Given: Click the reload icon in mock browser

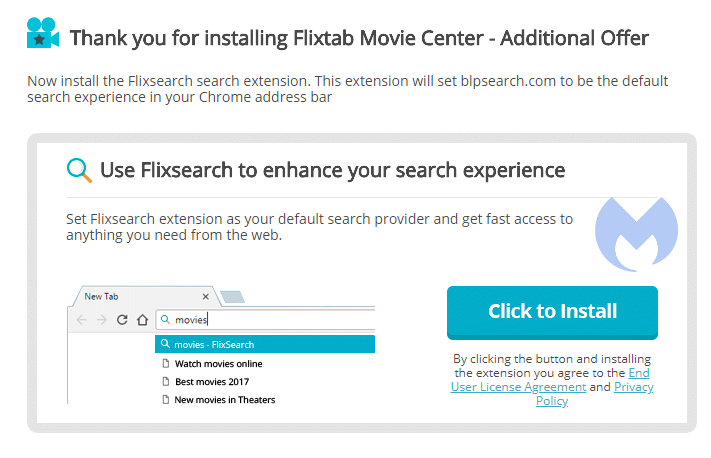Looking at the screenshot, I should click(122, 320).
